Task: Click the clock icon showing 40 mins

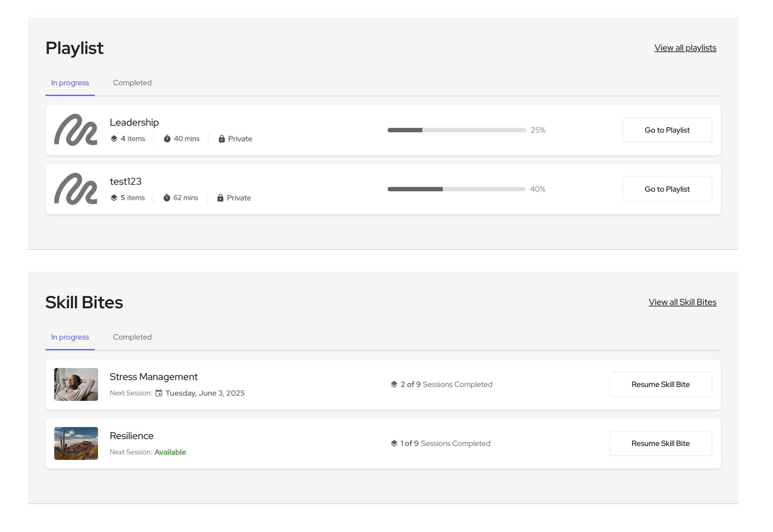Action: pyautogui.click(x=168, y=138)
